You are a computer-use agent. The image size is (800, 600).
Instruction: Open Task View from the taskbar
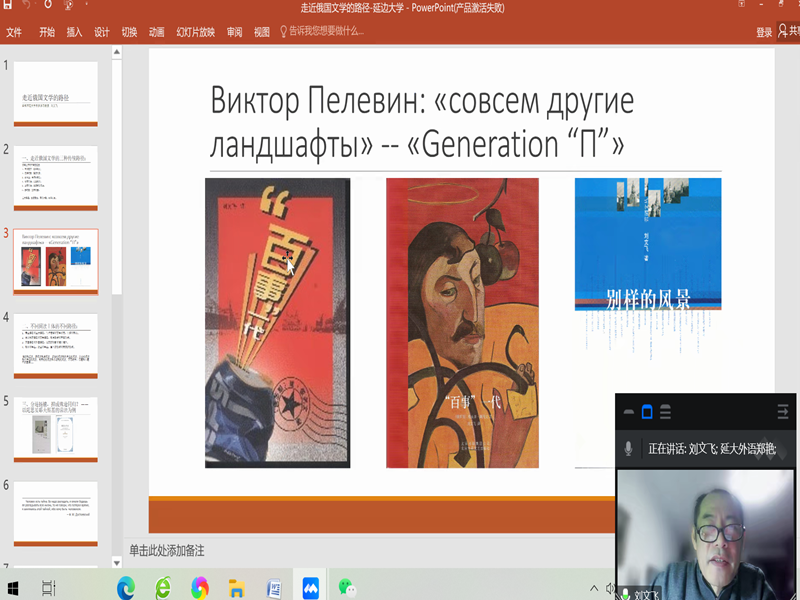pos(49,588)
